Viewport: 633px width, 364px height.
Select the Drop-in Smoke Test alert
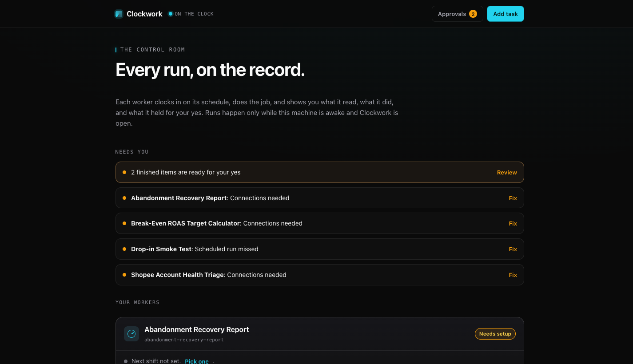(x=320, y=249)
